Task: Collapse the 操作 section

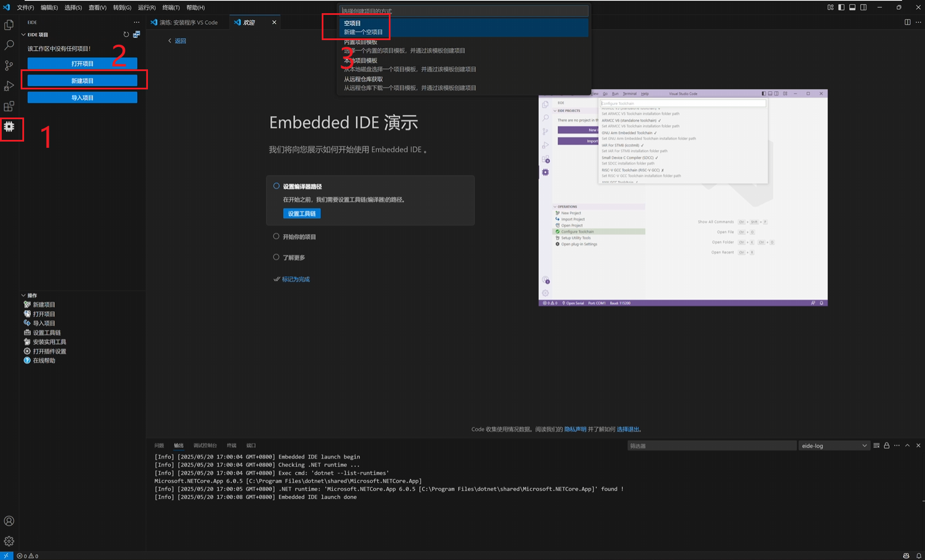Action: (24, 295)
